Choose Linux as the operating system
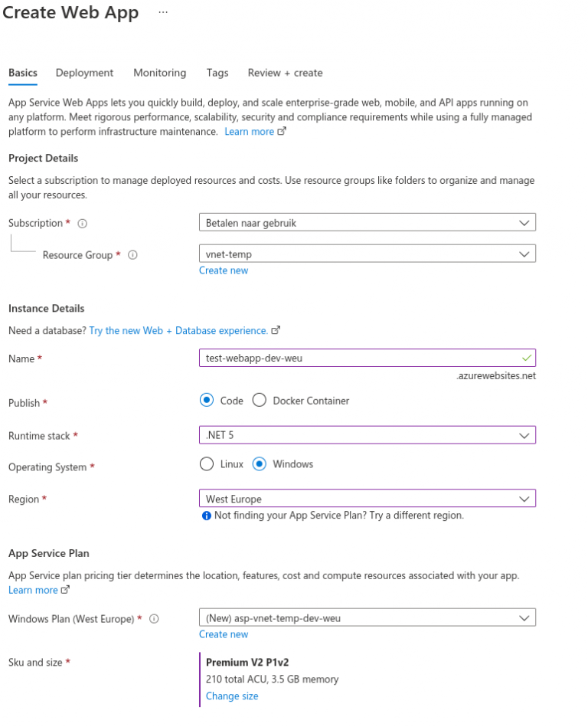588x727 pixels. click(x=206, y=464)
